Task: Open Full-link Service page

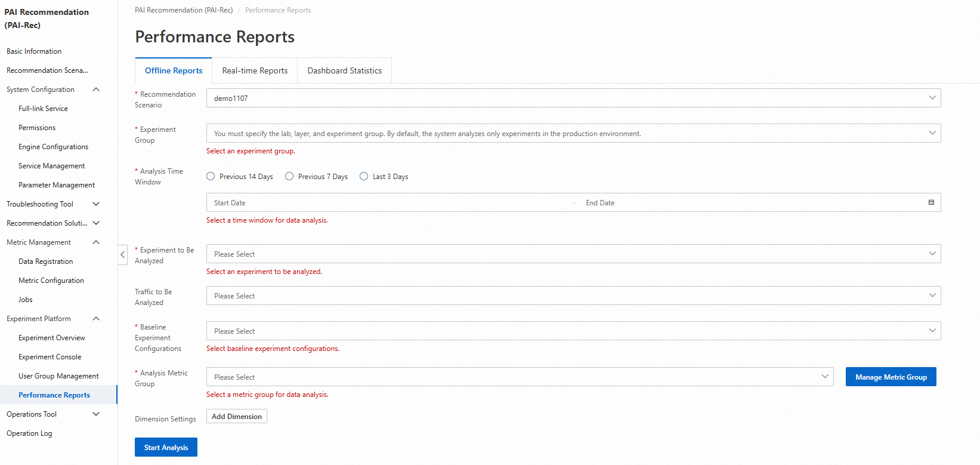Action: [x=43, y=109]
